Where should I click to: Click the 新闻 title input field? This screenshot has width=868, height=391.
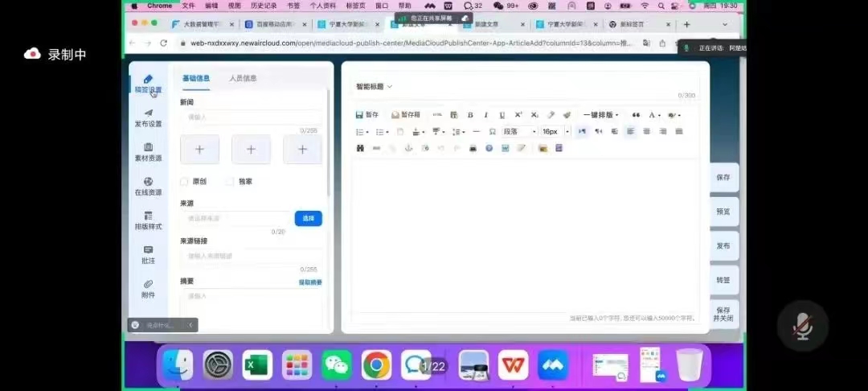[250, 117]
